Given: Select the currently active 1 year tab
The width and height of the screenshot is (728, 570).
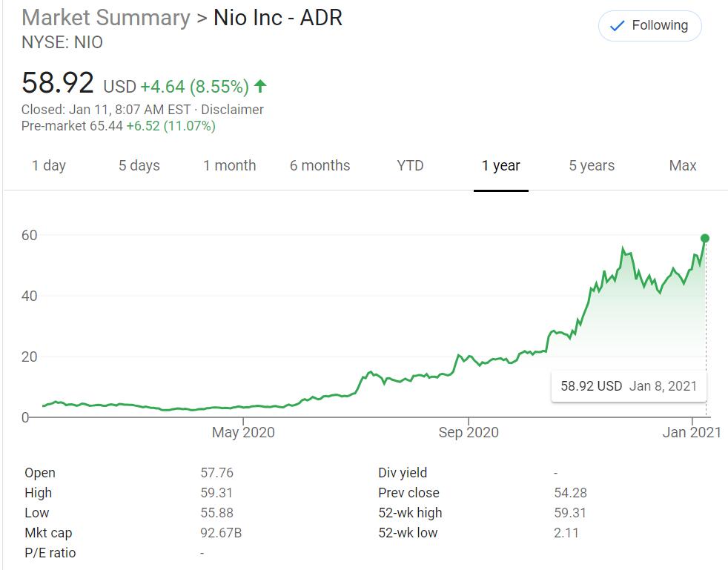Looking at the screenshot, I should pyautogui.click(x=501, y=165).
